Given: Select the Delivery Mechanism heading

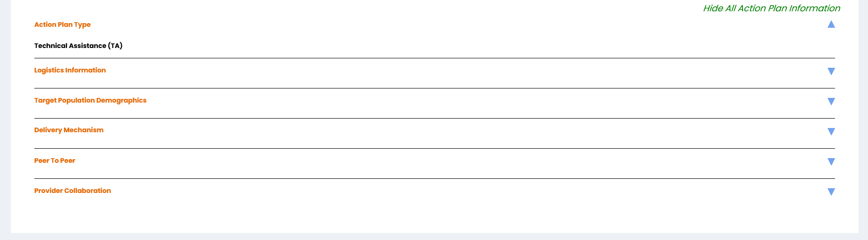Looking at the screenshot, I should [69, 130].
